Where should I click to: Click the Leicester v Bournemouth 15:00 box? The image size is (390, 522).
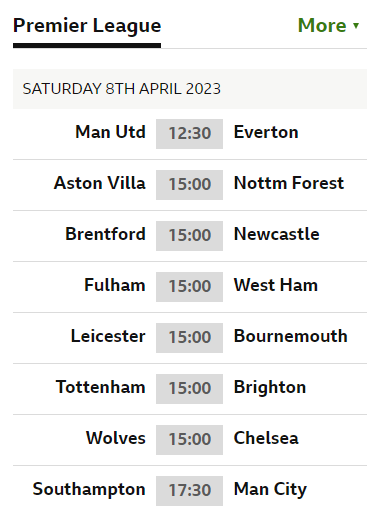[189, 338]
